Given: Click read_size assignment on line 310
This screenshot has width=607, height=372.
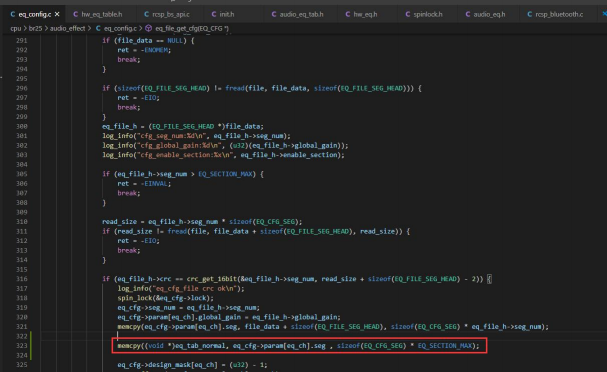Looking at the screenshot, I should pyautogui.click(x=119, y=222).
